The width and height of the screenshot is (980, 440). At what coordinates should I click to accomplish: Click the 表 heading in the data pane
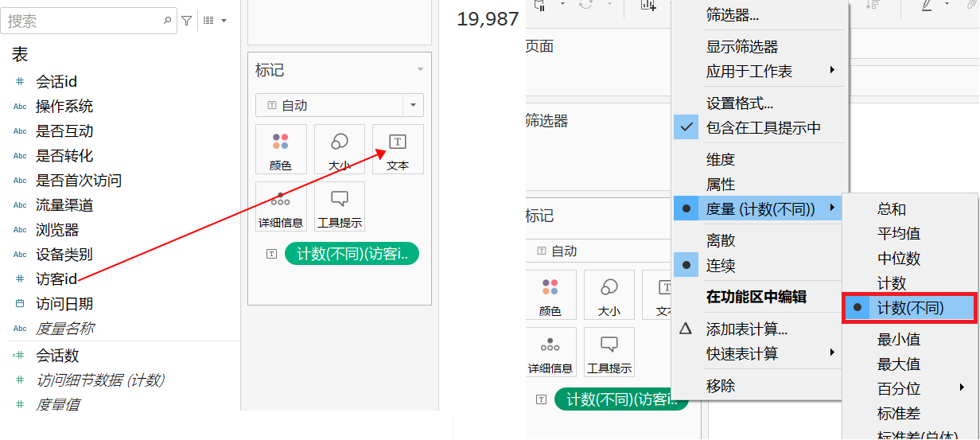coord(20,55)
